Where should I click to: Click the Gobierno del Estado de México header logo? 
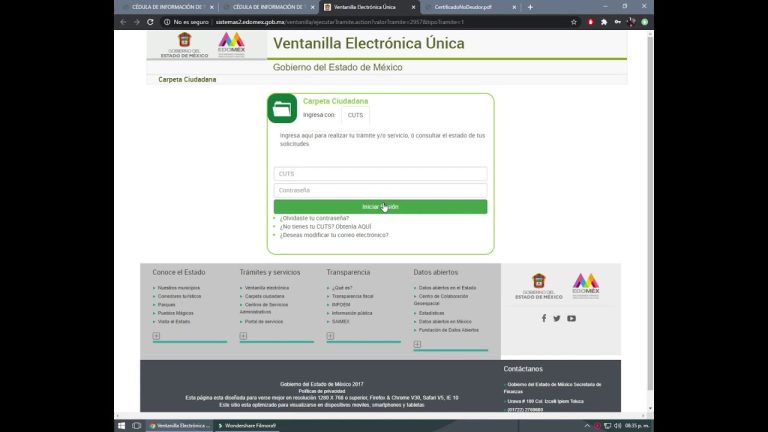point(185,45)
